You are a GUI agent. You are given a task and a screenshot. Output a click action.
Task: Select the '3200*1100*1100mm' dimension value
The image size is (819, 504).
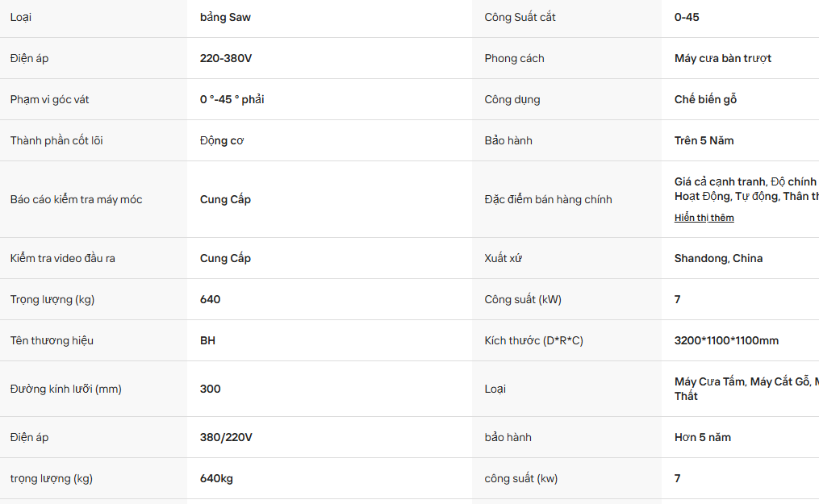[726, 340]
